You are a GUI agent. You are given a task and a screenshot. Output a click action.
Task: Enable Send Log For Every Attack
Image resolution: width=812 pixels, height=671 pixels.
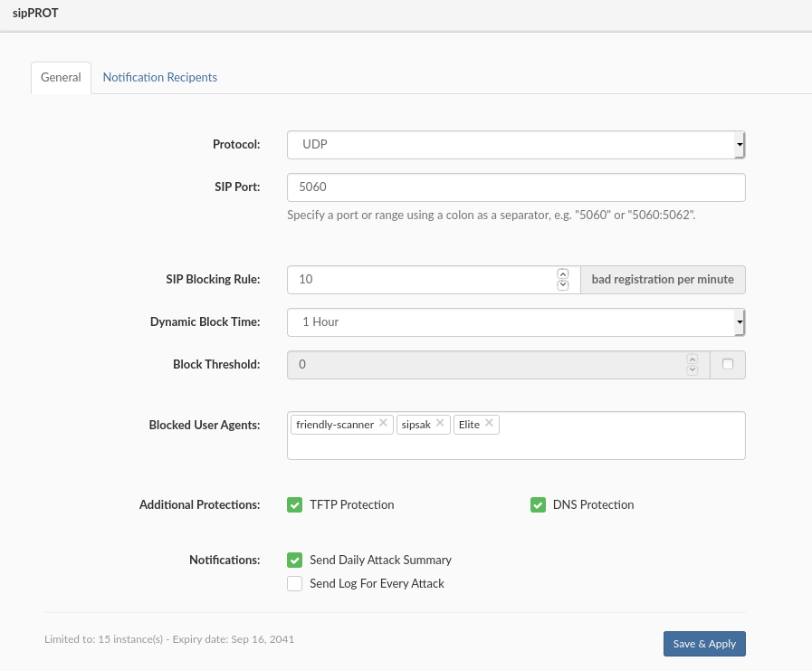coord(294,584)
